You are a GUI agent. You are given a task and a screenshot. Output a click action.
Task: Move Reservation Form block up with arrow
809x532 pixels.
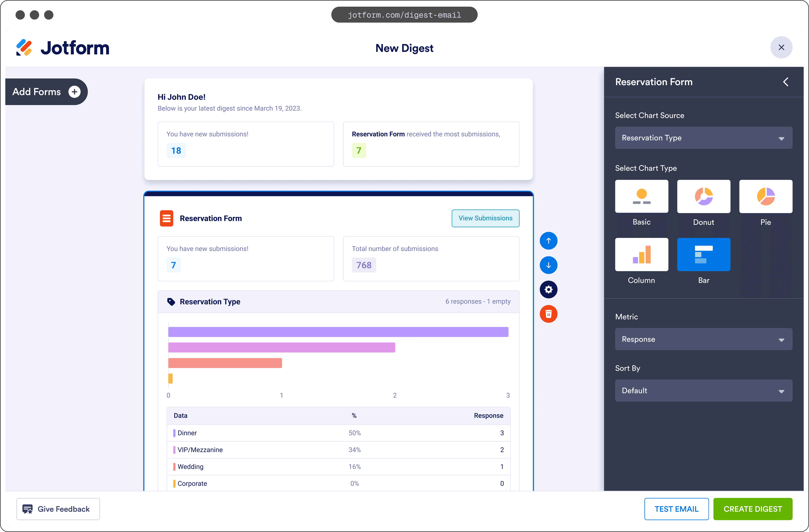pos(548,241)
